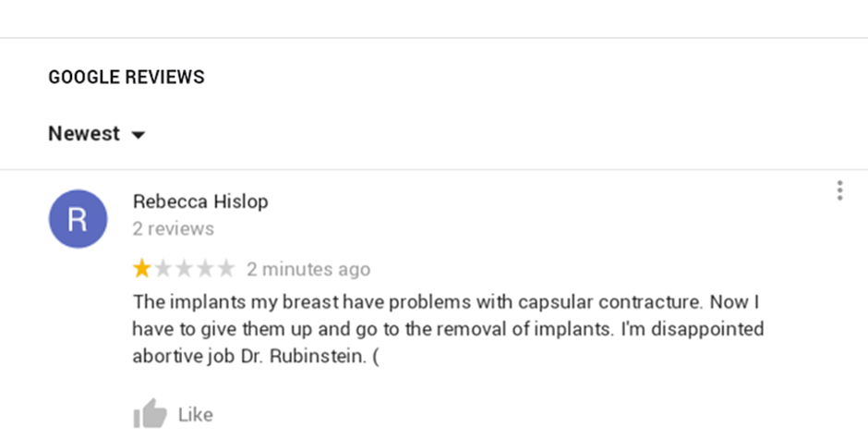
Task: Click the '2 minutes ago' timestamp
Action: (308, 269)
